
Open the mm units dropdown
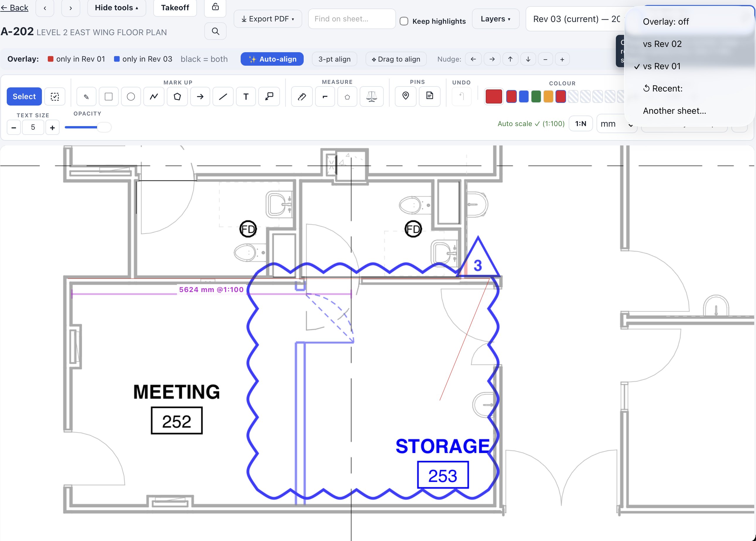[616, 124]
